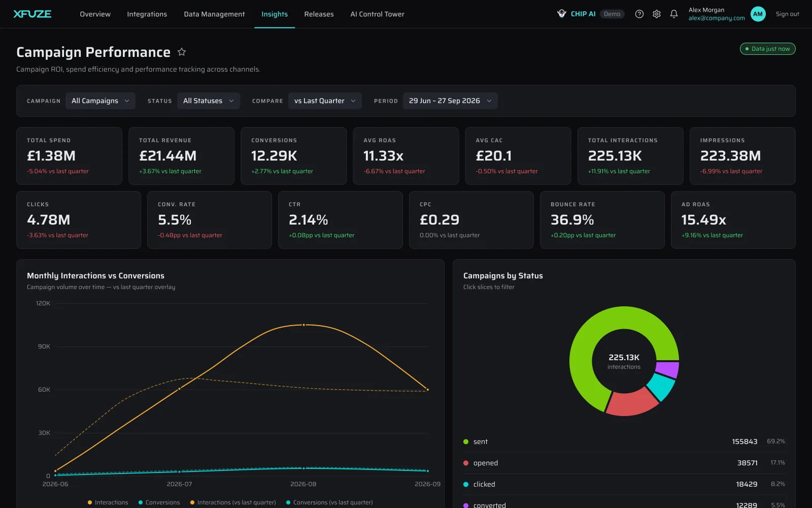
Task: Toggle the Interactions legend series
Action: [x=108, y=502]
